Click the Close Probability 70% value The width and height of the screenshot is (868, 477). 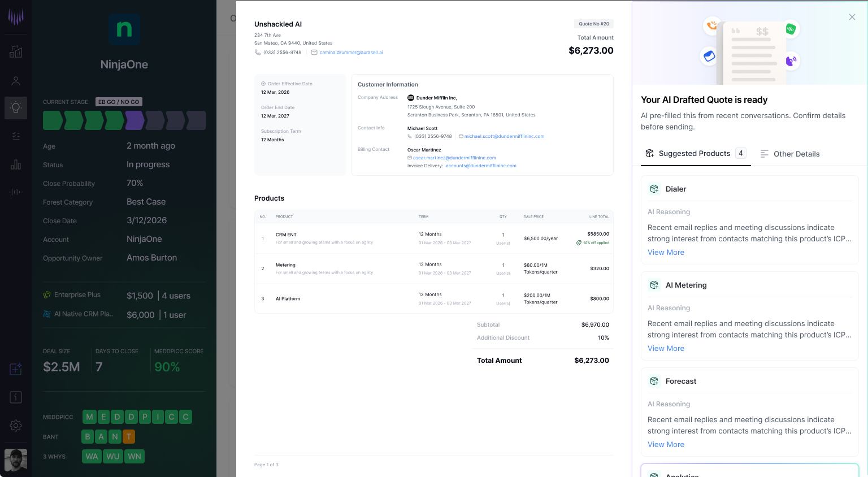134,183
